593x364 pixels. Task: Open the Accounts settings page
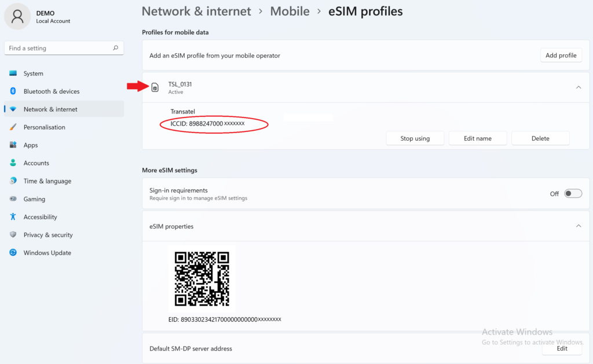click(x=64, y=163)
